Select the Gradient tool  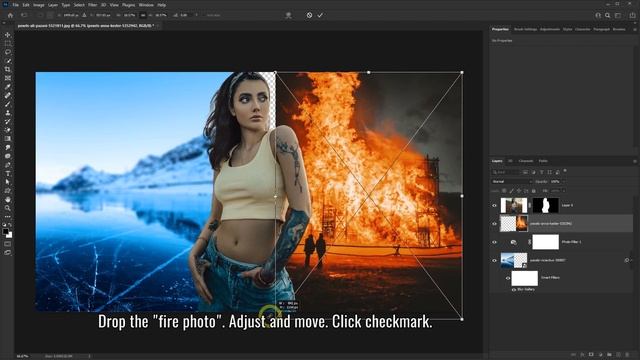tap(7, 139)
